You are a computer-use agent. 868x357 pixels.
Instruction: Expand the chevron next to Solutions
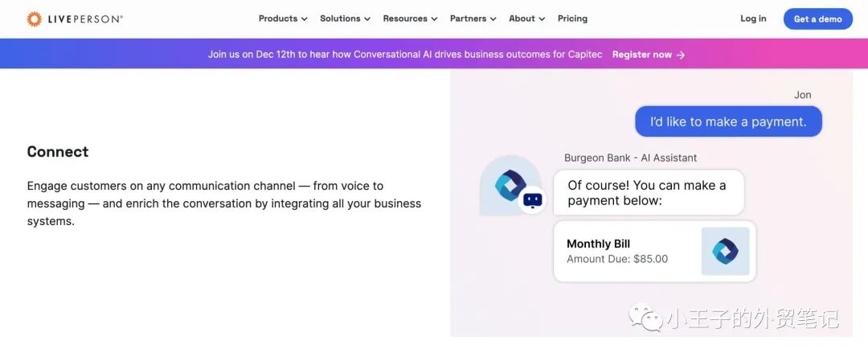[x=367, y=18]
